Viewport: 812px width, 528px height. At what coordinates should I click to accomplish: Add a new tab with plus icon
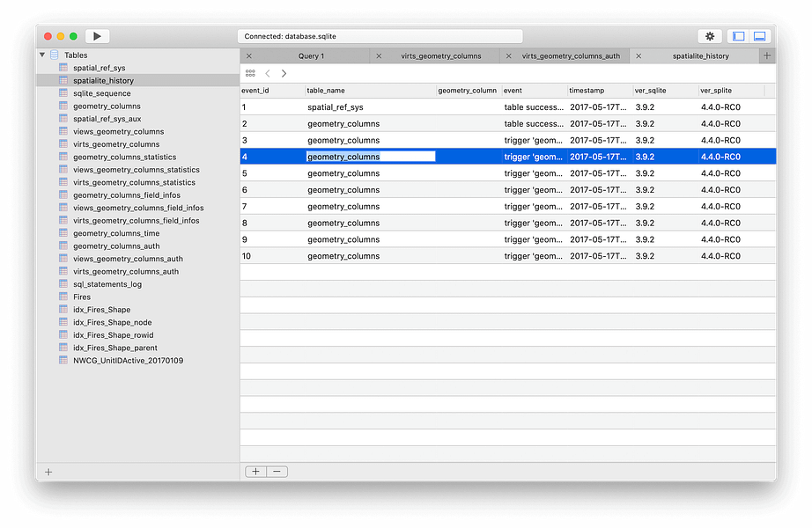click(x=767, y=55)
